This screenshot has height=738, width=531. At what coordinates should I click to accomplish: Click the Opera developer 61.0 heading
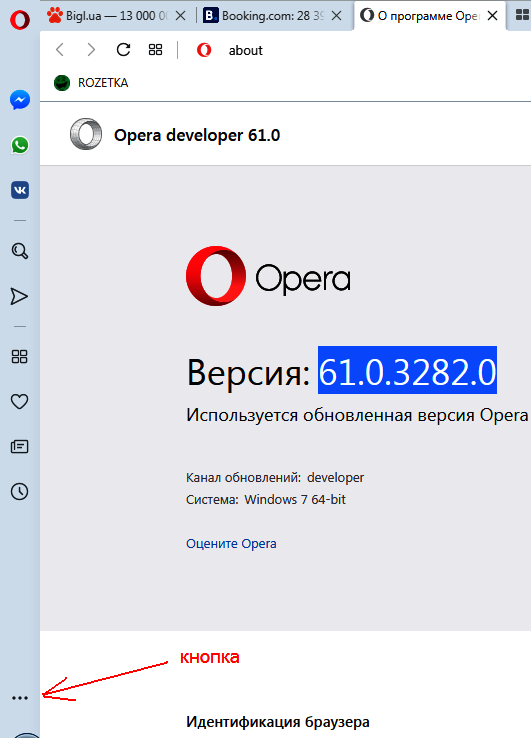click(197, 136)
